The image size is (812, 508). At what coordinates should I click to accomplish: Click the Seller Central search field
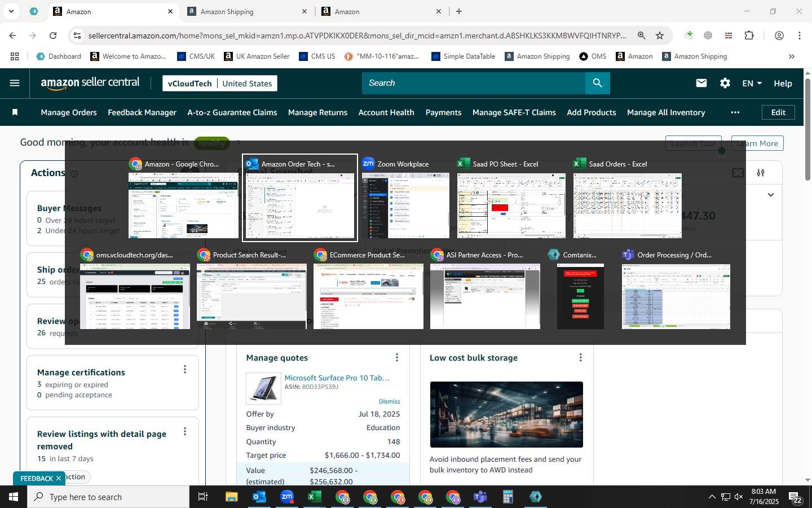point(474,83)
